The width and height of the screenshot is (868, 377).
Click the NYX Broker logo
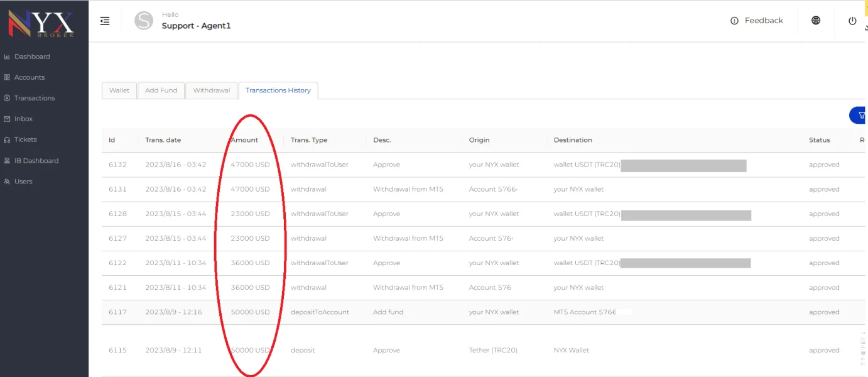[x=41, y=23]
